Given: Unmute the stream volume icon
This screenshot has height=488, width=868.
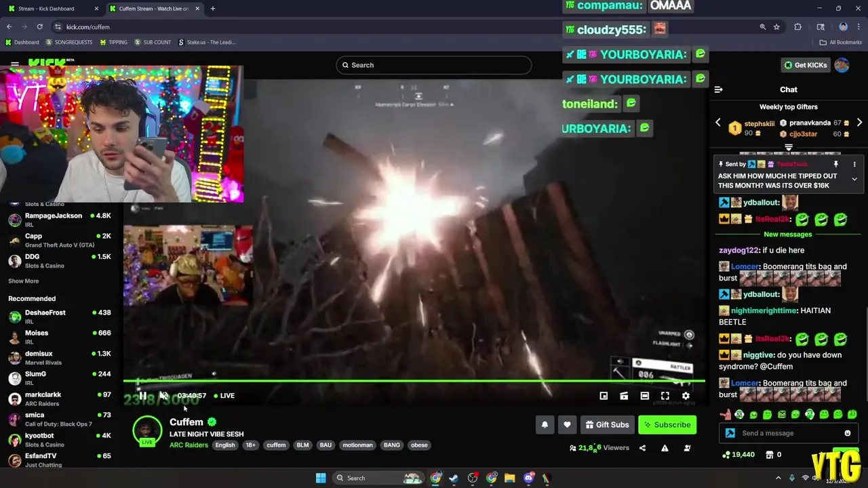Looking at the screenshot, I should (x=163, y=396).
